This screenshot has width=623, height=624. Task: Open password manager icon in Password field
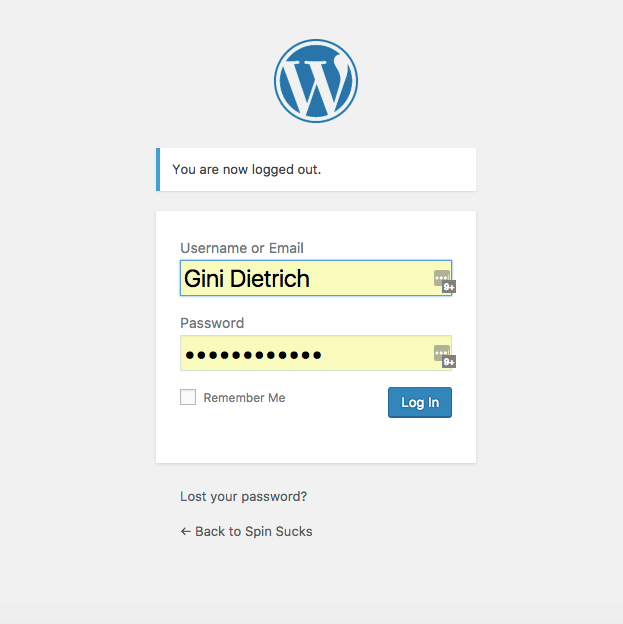[441, 352]
